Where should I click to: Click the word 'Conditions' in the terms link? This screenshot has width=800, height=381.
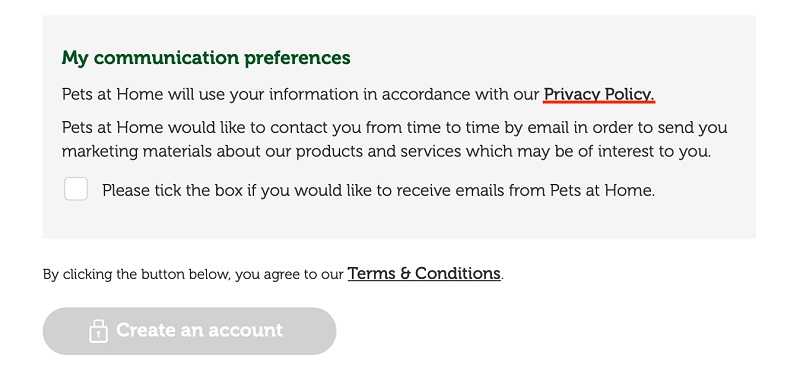pyautogui.click(x=458, y=273)
